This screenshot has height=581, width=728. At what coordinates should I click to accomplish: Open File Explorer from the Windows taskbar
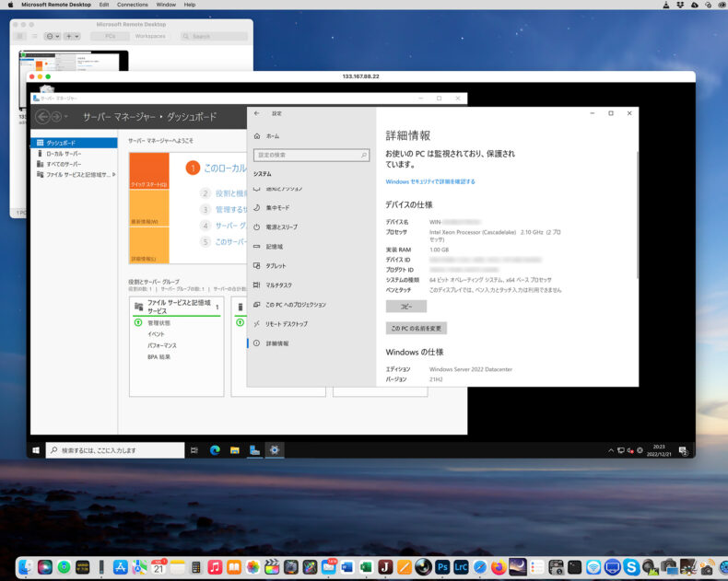point(235,450)
